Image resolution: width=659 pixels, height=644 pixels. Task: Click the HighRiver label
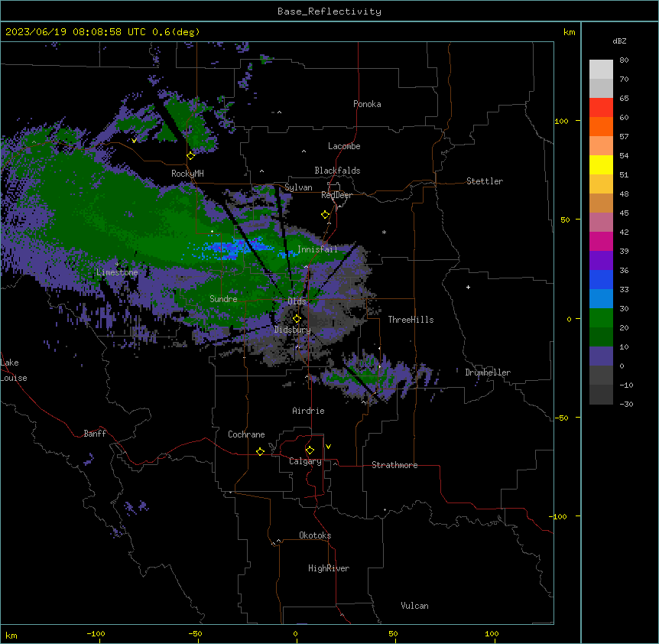point(329,568)
